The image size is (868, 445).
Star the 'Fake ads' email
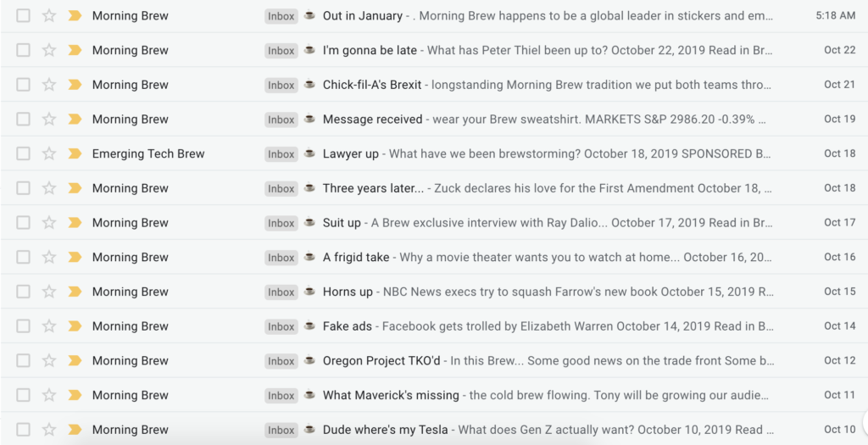(x=49, y=326)
